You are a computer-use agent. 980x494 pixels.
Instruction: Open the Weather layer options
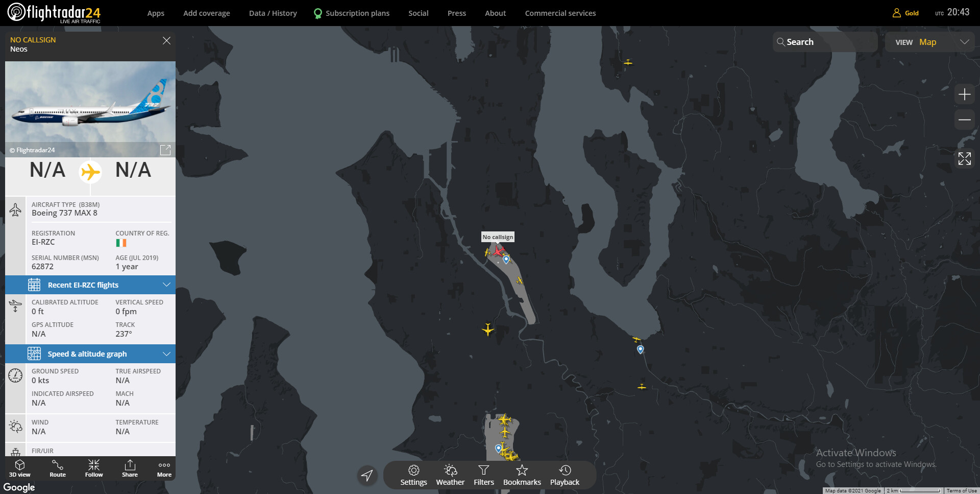point(450,475)
